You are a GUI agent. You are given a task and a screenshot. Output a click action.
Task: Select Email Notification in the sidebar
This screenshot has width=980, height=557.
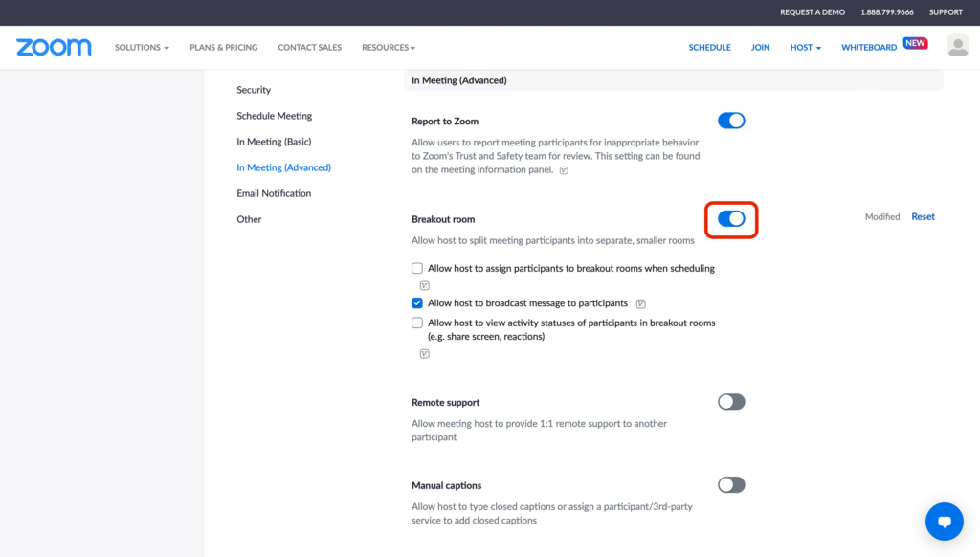pyautogui.click(x=274, y=193)
